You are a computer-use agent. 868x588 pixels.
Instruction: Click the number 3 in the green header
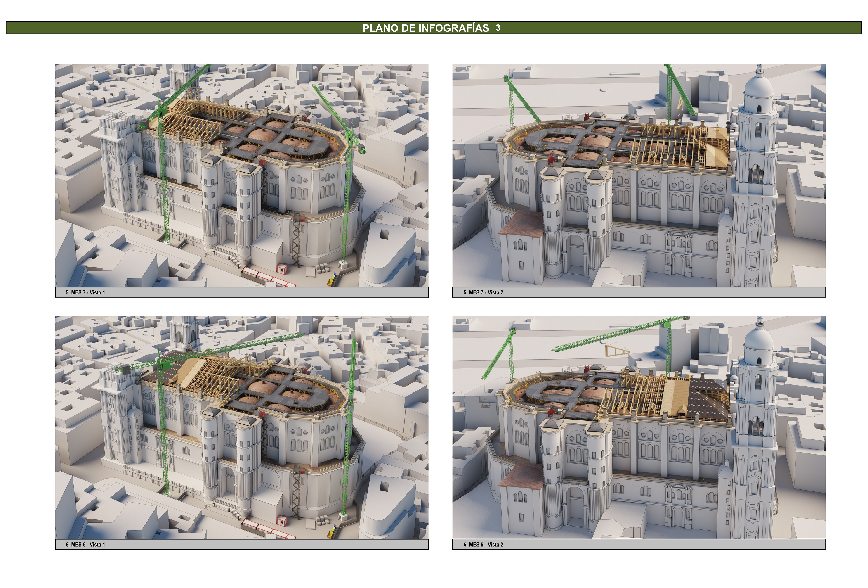498,28
